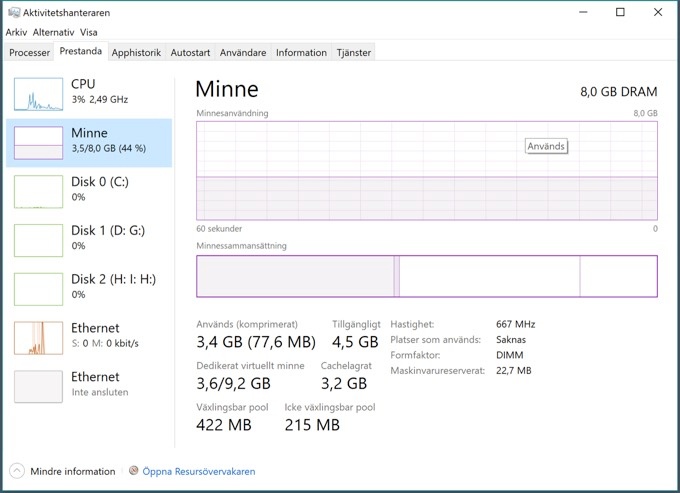The width and height of the screenshot is (680, 493).
Task: Click the Minnessammansättning memory composition bar
Action: tap(427, 276)
